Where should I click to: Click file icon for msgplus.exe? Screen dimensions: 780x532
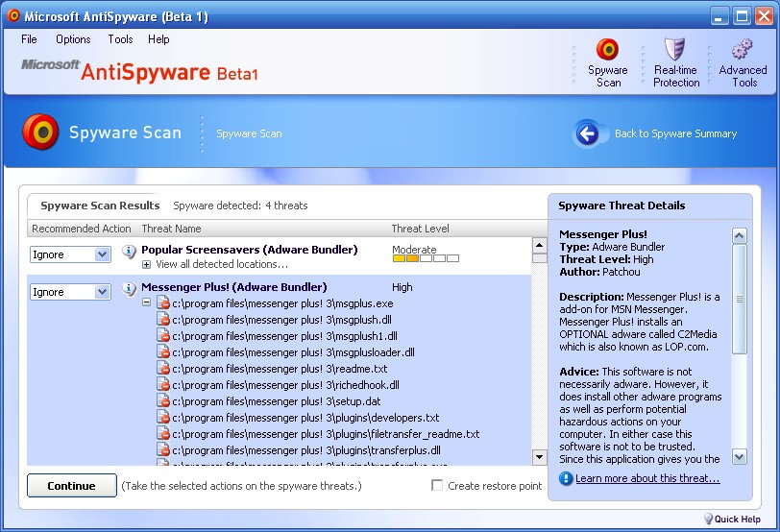click(163, 302)
